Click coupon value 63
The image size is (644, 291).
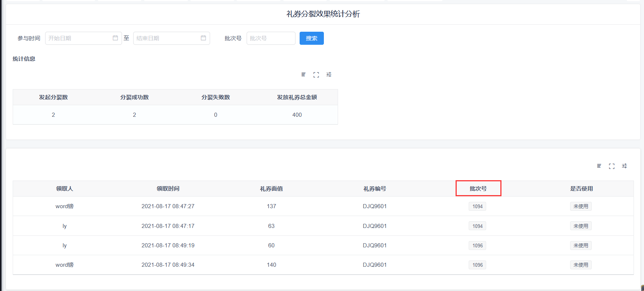click(271, 226)
